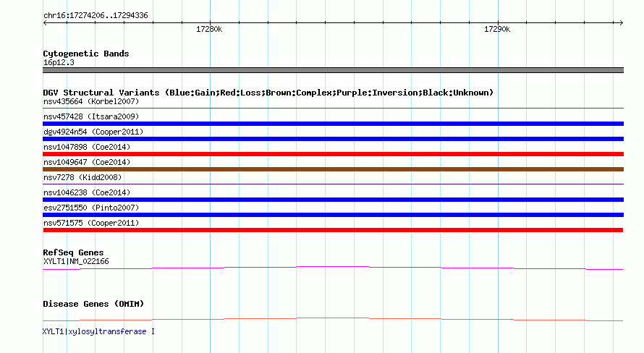Click the XYLT1|NM_022166 gene label
This screenshot has width=644, height=353.
[76, 261]
